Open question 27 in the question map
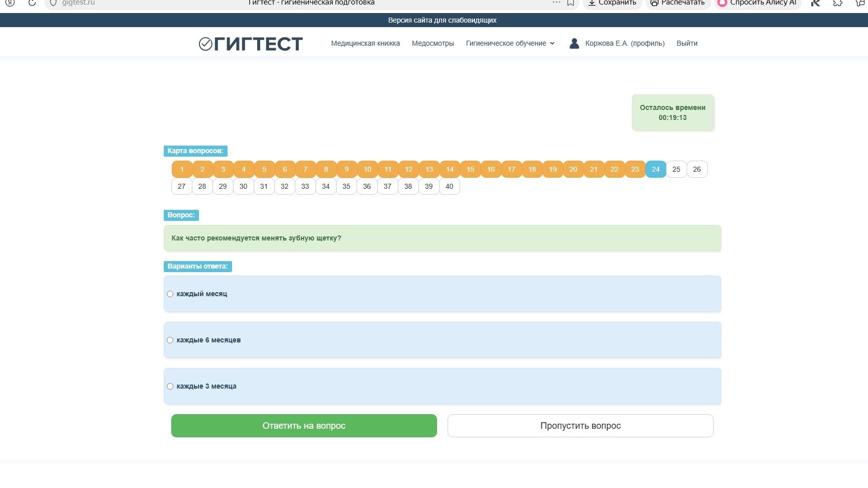This screenshot has height=488, width=868. [181, 186]
